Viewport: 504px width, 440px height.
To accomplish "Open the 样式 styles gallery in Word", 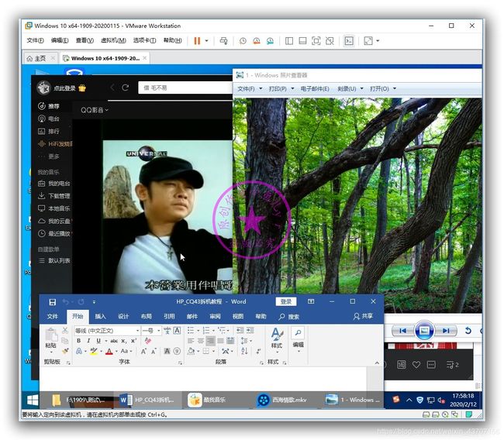I will click(277, 339).
